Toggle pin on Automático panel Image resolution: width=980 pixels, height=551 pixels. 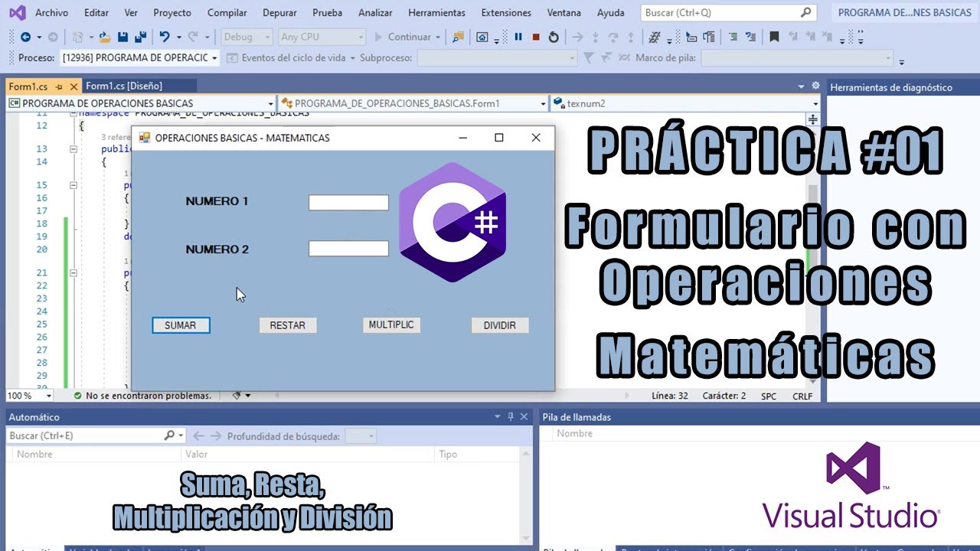511,416
